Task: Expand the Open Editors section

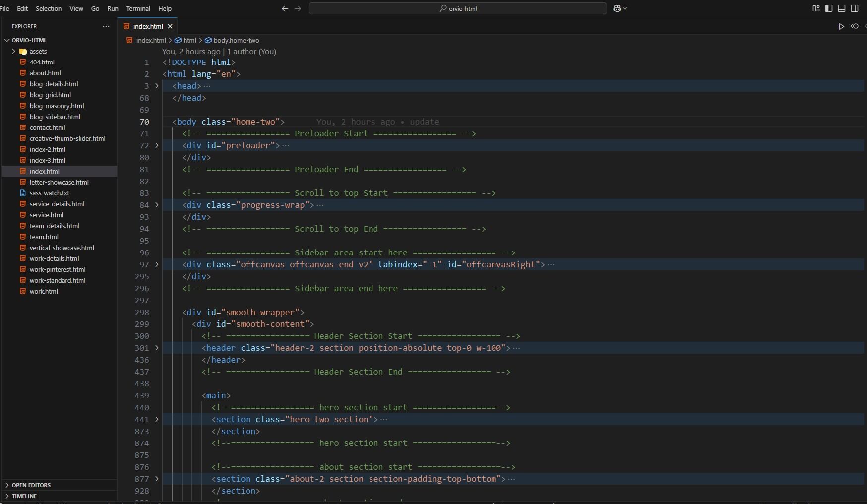Action: tap(7, 485)
